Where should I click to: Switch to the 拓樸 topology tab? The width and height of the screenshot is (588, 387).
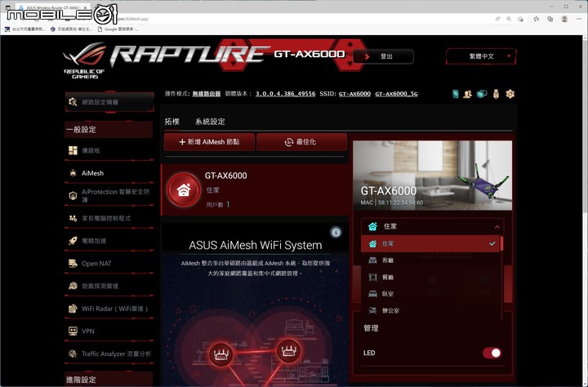coord(171,122)
